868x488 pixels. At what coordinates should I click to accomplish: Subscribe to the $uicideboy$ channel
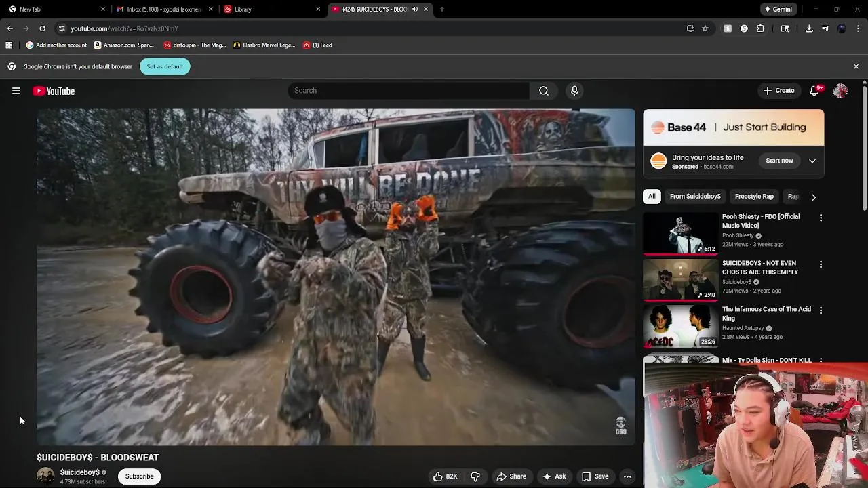[139, 476]
